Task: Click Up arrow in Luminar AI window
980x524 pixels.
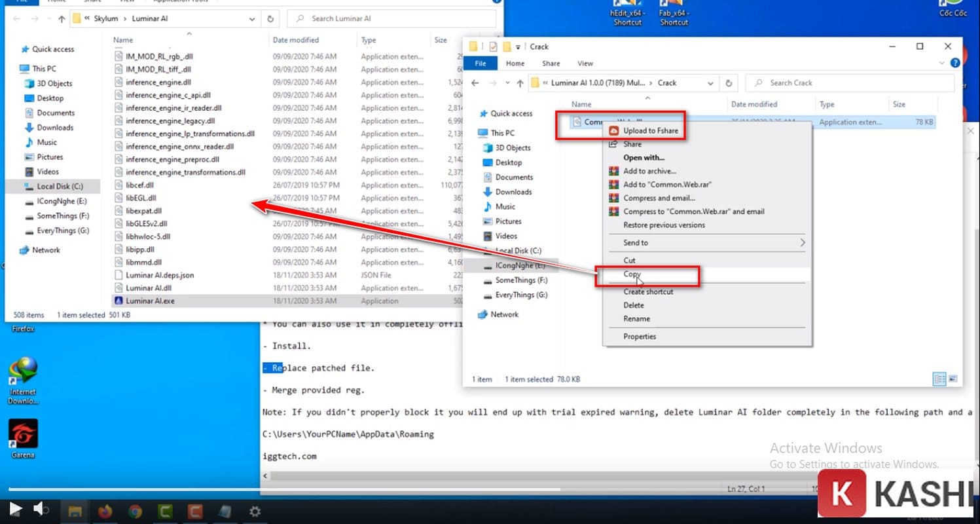Action: click(62, 19)
